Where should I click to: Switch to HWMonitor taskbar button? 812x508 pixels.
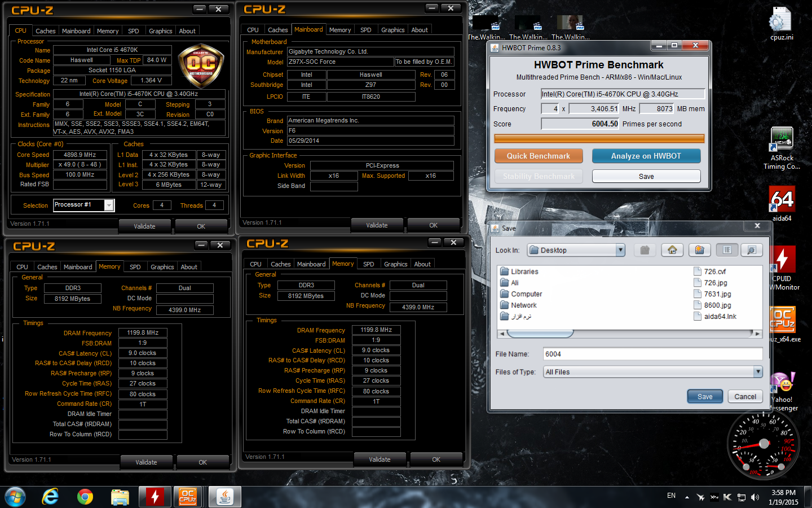pos(155,497)
